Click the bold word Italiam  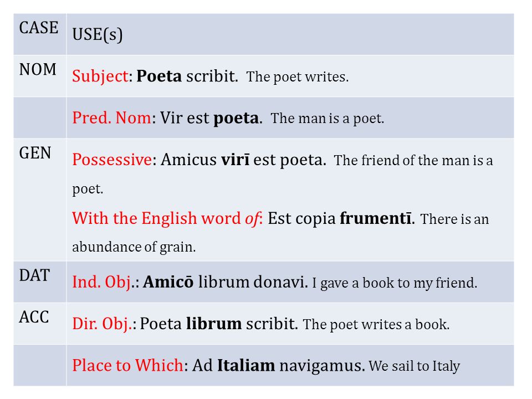tap(246, 365)
